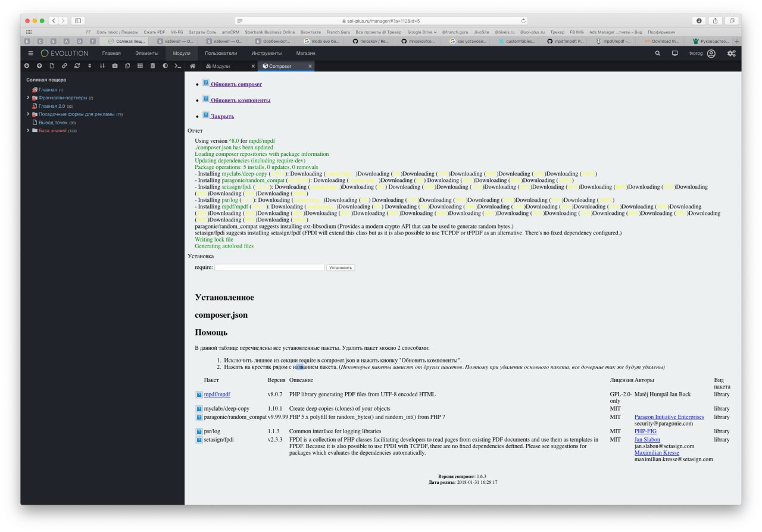Screen dimensions: 762x532
Task: Open the console prompt icon
Action: 177,66
